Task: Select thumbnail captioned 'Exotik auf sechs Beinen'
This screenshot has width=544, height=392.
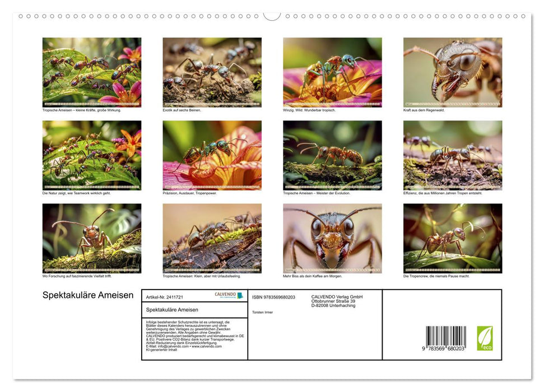Action: tap(212, 72)
